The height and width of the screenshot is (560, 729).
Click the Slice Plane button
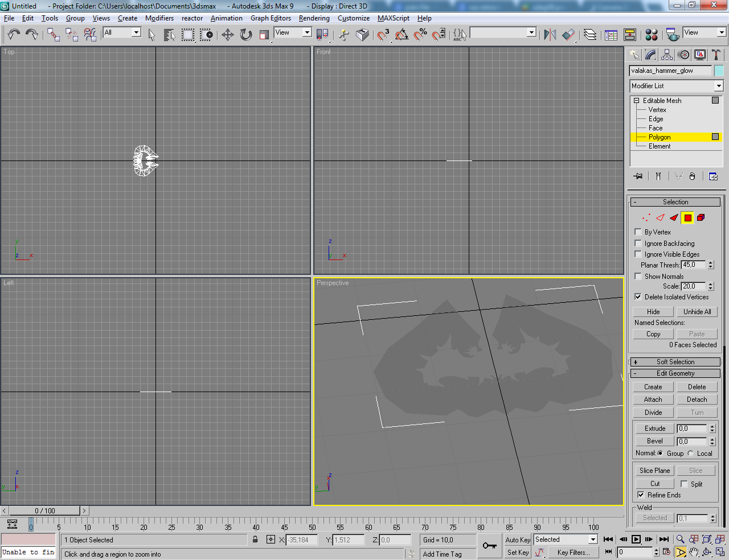[x=654, y=470]
